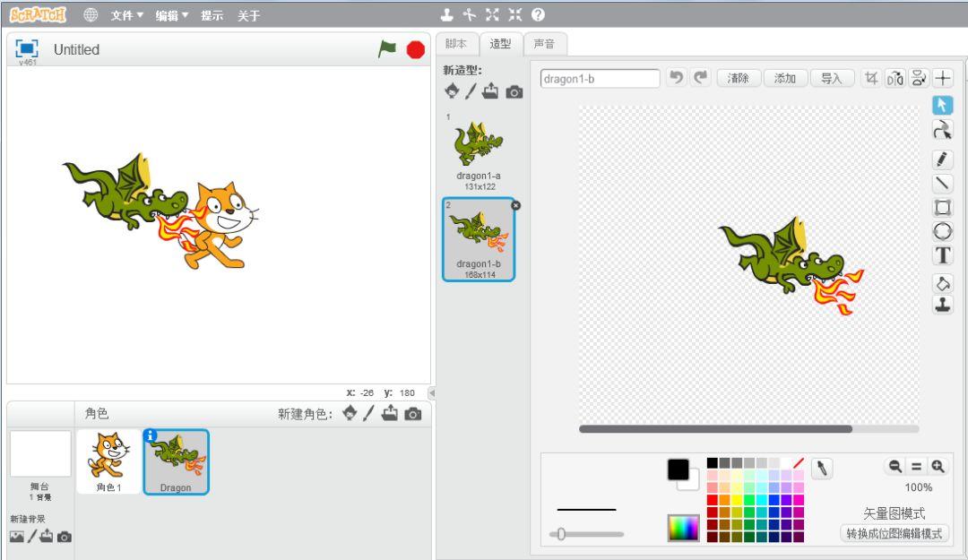
Task: Choose a new costume from the library
Action: (x=452, y=91)
